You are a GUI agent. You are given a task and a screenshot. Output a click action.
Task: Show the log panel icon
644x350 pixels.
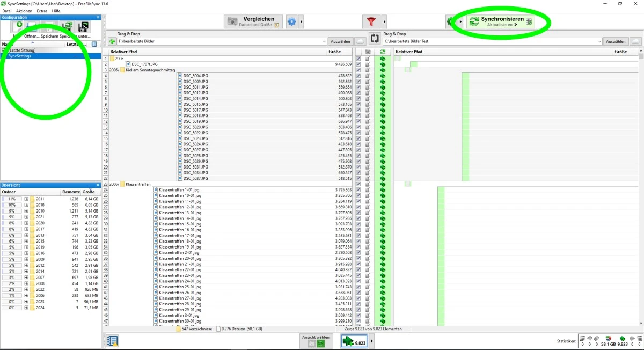(x=112, y=341)
